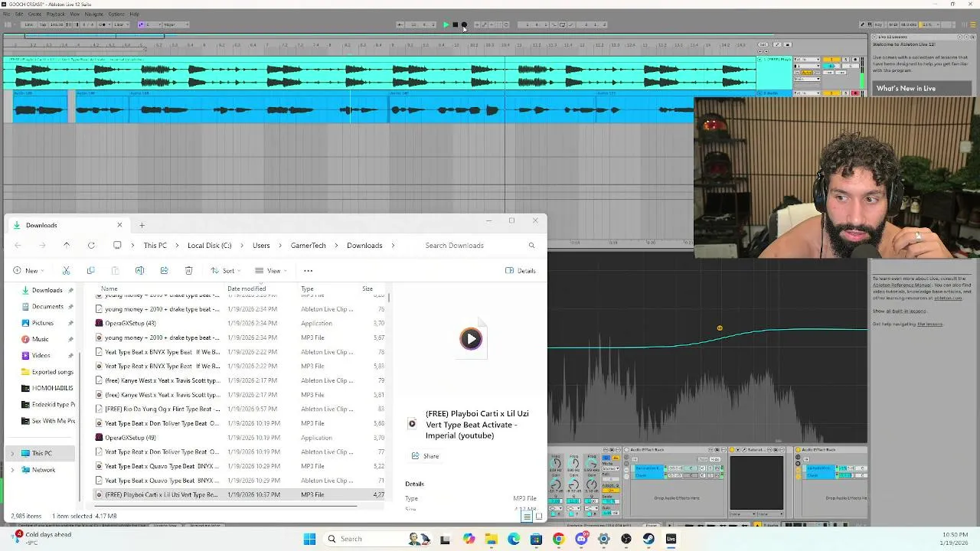Click the search magnifier in Explorer

[x=531, y=246]
